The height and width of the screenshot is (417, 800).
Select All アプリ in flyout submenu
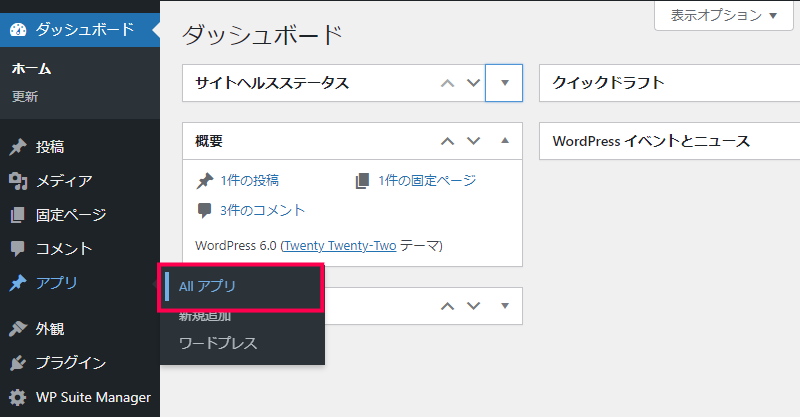207,286
